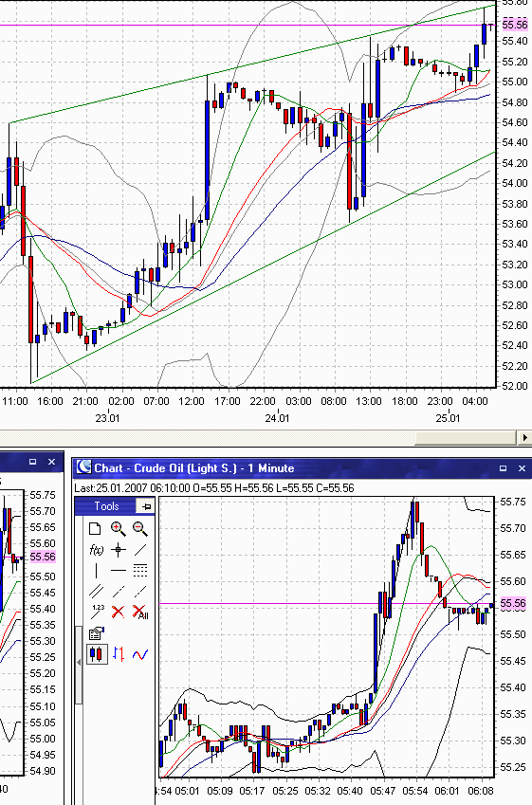Close the left partially hidden chart window
Screen dimensions: 532x805
[x=51, y=462]
